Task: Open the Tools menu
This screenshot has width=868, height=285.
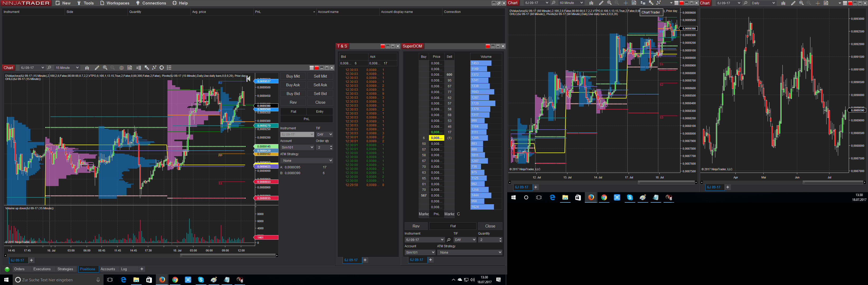Action: 85,3
